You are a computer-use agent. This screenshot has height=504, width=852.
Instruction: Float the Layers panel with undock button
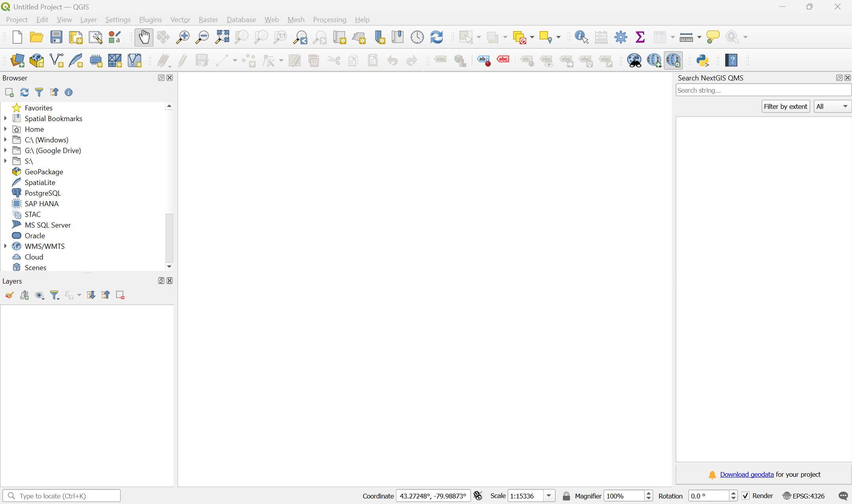point(161,281)
